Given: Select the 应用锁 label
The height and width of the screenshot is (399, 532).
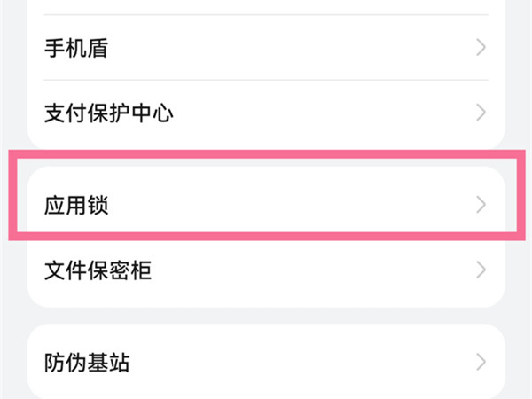Looking at the screenshot, I should click(76, 206).
